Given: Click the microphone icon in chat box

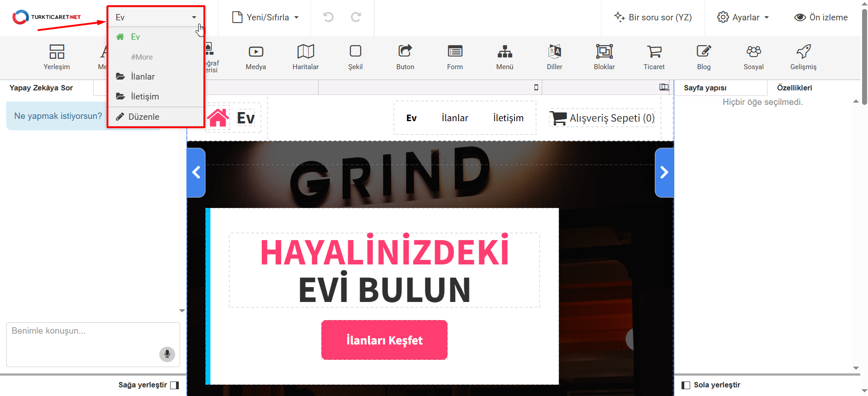Looking at the screenshot, I should coord(167,354).
